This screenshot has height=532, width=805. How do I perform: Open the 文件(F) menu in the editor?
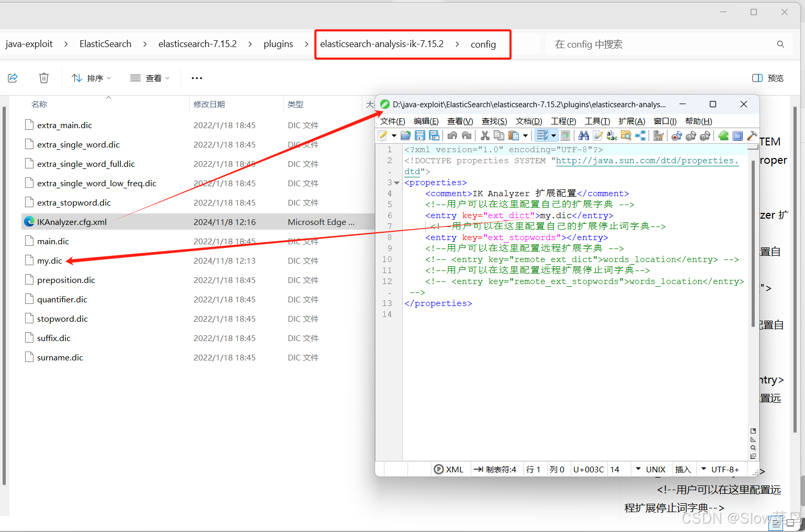coord(392,121)
